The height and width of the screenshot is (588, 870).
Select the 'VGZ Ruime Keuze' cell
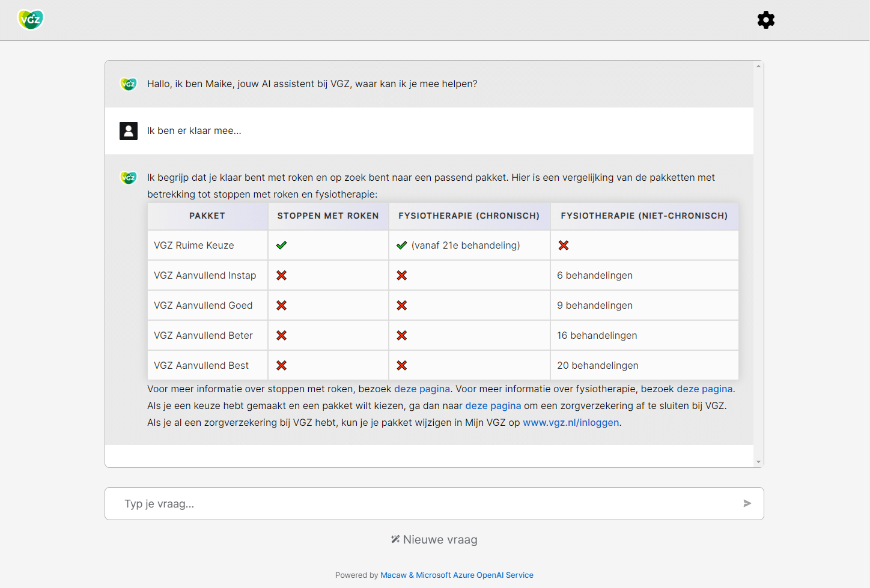tap(207, 245)
